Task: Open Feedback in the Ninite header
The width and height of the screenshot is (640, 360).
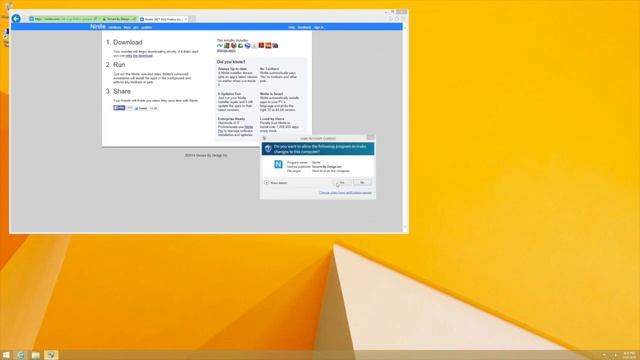Action: point(304,27)
